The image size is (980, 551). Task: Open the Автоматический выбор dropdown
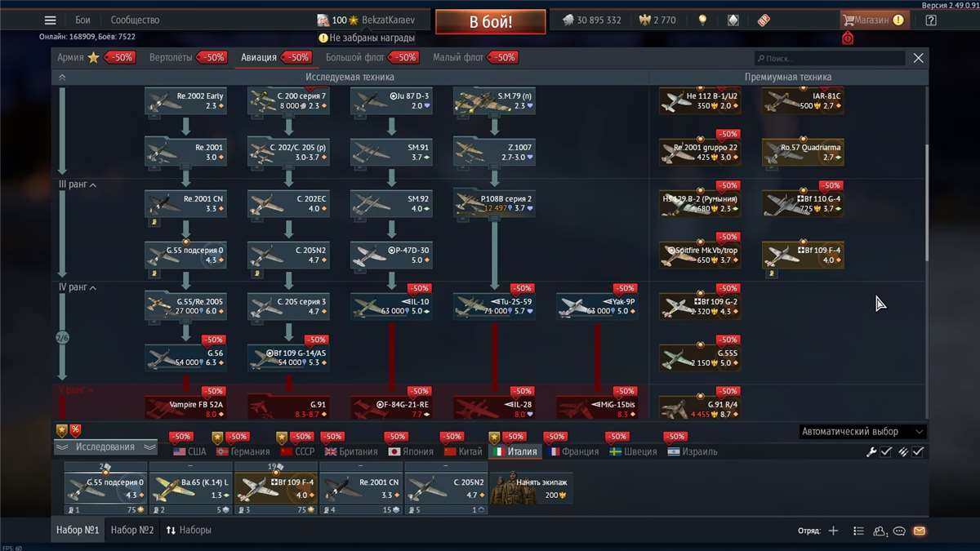pos(862,432)
